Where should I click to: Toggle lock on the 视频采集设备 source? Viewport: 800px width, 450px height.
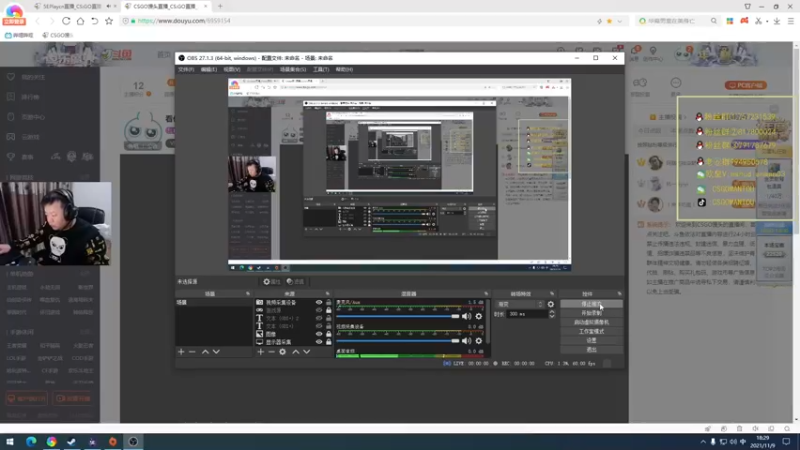[329, 303]
